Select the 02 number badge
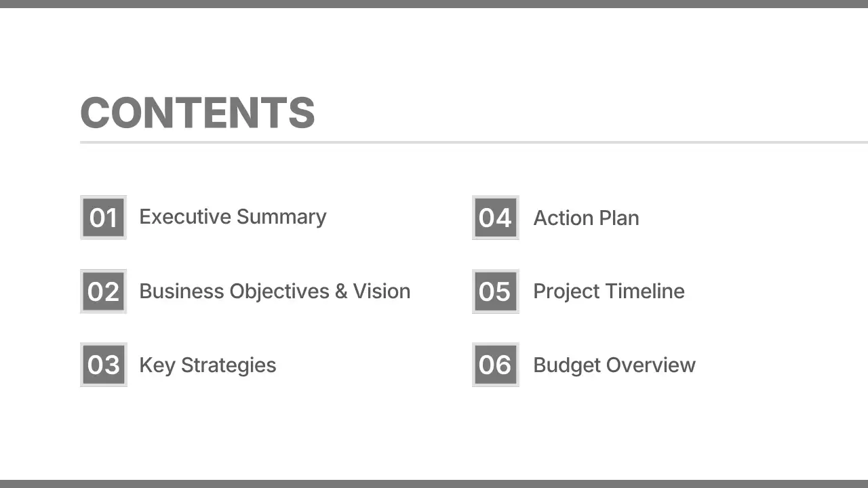The width and height of the screenshot is (868, 488). point(103,291)
